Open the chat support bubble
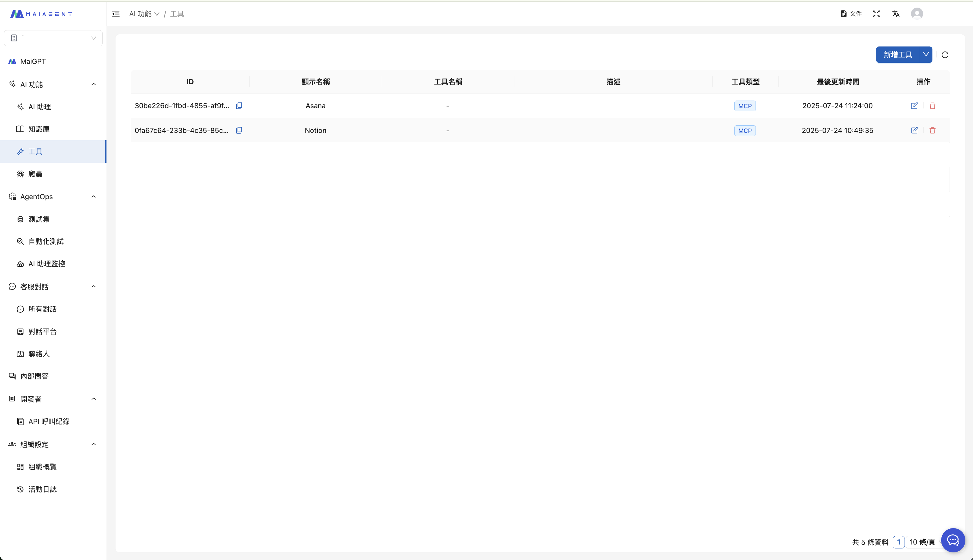Screen dimensions: 973x560 [953, 540]
